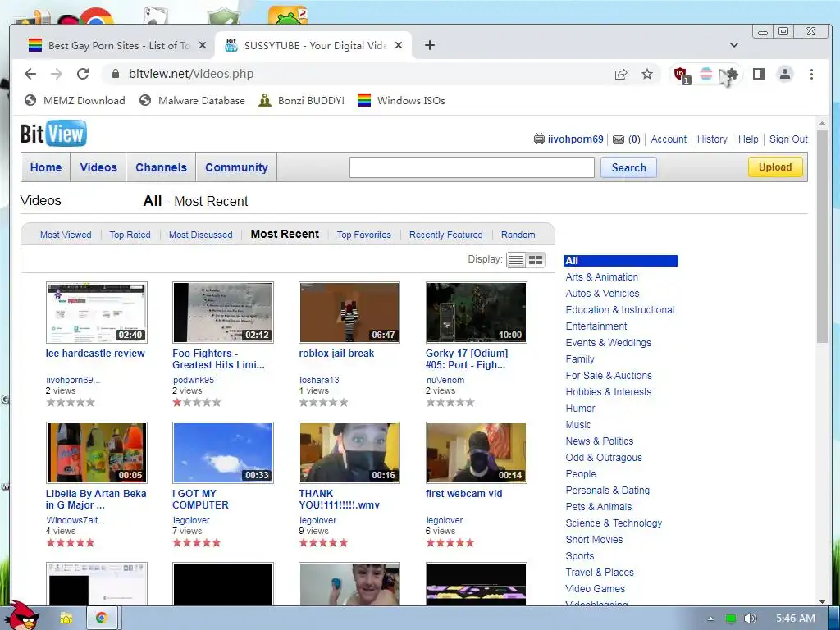840x630 pixels.
Task: Open Chrome from the taskbar
Action: (101, 619)
